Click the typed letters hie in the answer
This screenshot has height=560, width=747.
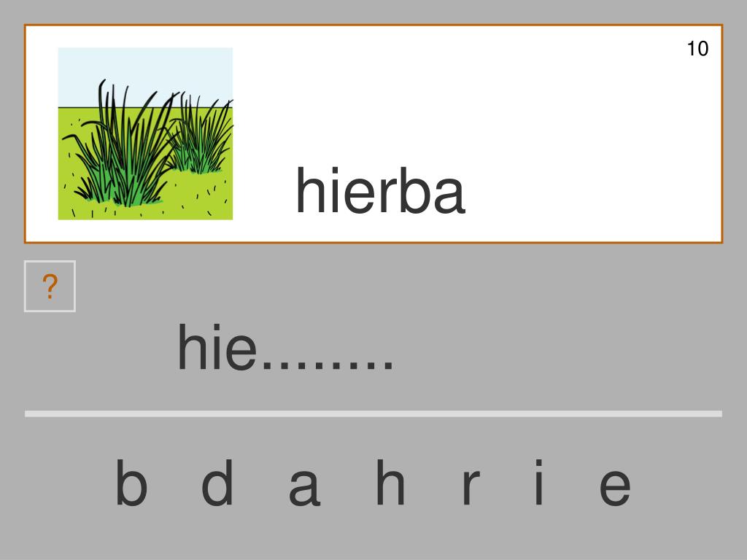coord(217,346)
